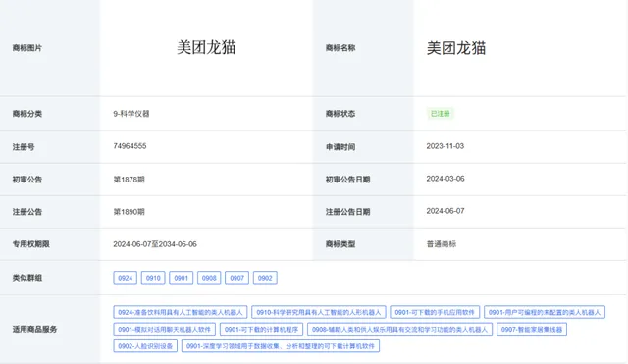Screen dimensions: 628x364
Task: Click the 注册号 label
Action: (24, 147)
